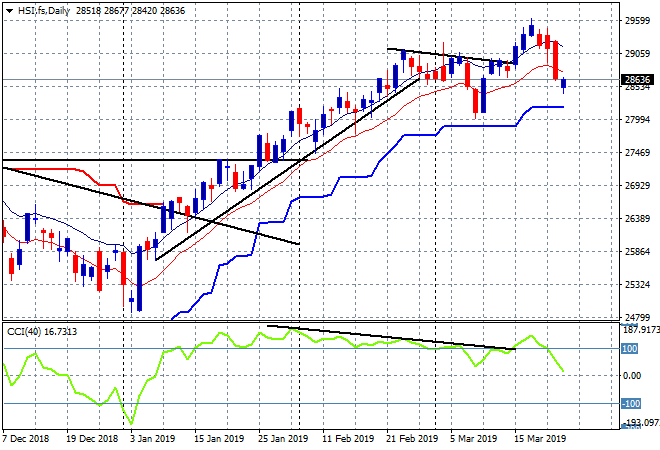The height and width of the screenshot is (450, 660).
Task: Click the CCI -100 level label
Action: [x=631, y=404]
